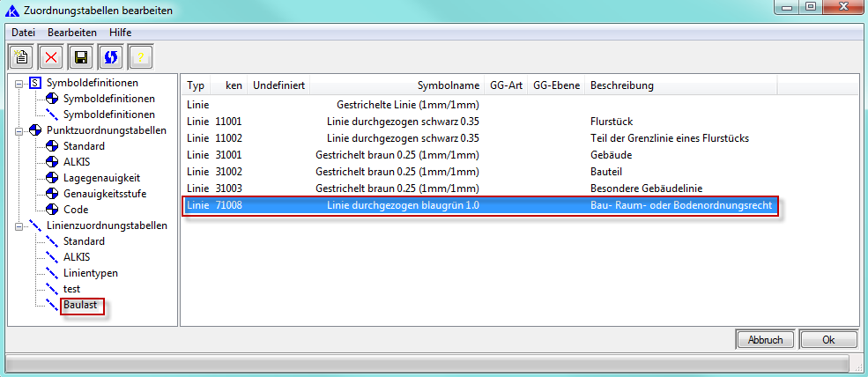This screenshot has height=377, width=868.
Task: Click the red X delete icon
Action: coord(51,57)
